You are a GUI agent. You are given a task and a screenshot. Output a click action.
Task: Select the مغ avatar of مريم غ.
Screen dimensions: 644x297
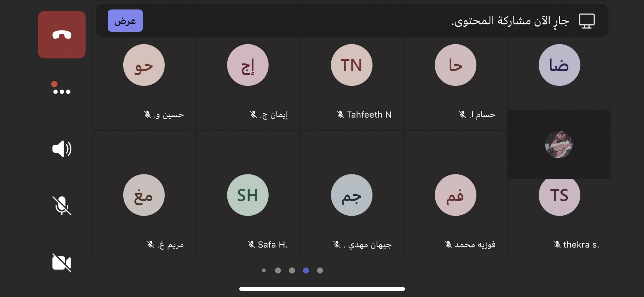tap(144, 195)
